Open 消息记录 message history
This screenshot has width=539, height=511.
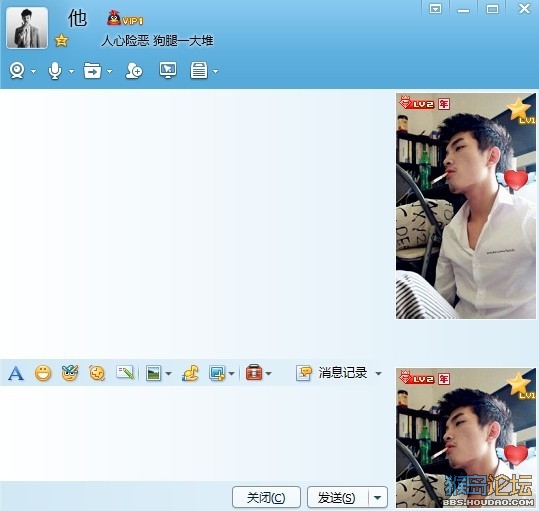pos(332,373)
